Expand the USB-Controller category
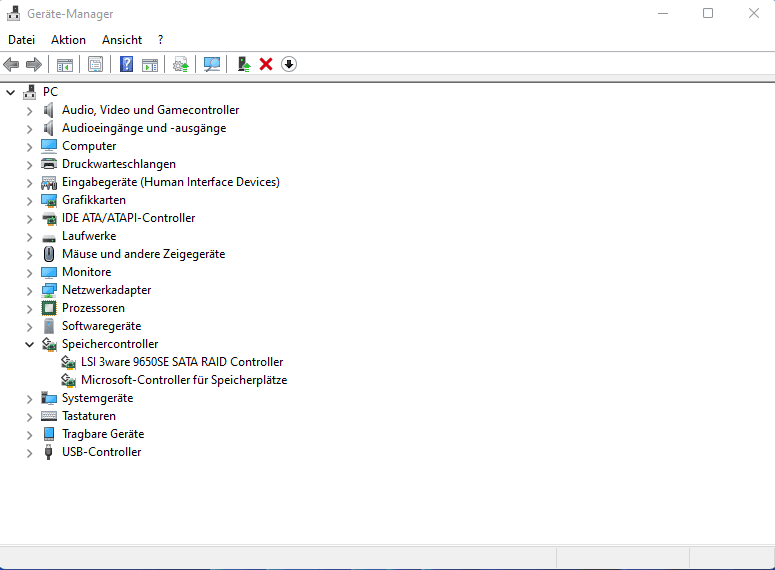Viewport: 775px width, 570px height. coord(29,453)
